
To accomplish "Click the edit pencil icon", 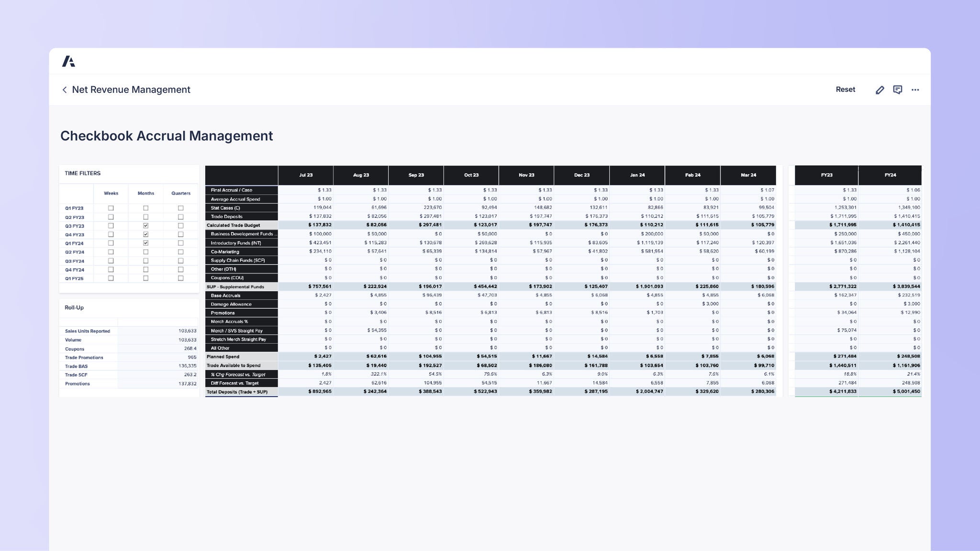I will pyautogui.click(x=880, y=90).
